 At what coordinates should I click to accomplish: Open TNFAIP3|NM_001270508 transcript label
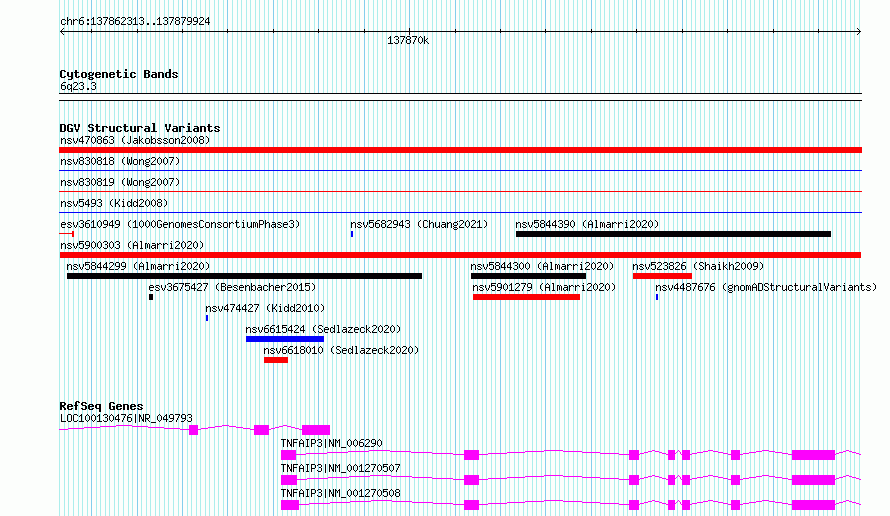point(341,493)
